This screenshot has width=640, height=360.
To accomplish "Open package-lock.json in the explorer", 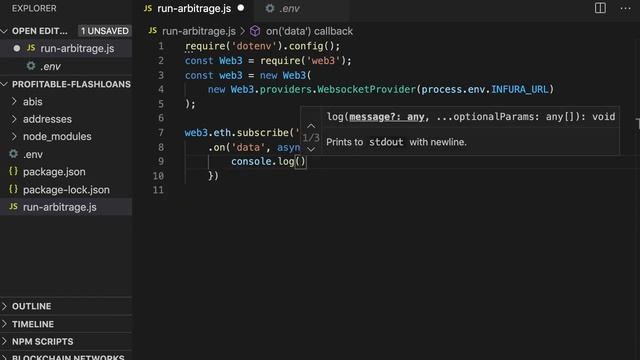I will pyautogui.click(x=66, y=190).
